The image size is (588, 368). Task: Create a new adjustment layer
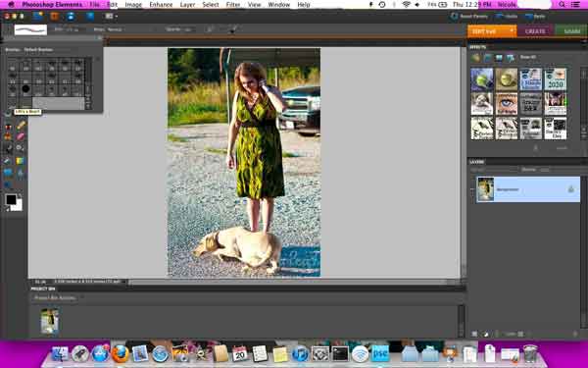point(486,334)
